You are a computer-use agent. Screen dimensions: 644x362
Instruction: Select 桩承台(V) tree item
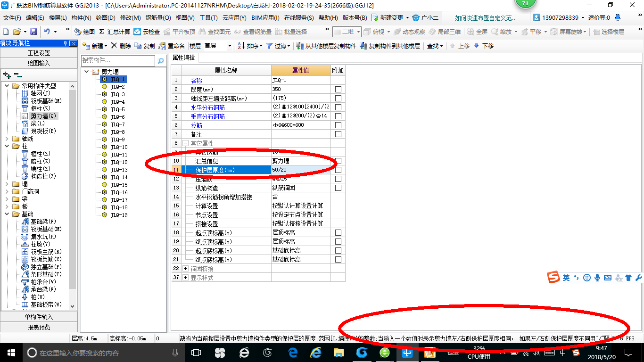[x=39, y=282]
